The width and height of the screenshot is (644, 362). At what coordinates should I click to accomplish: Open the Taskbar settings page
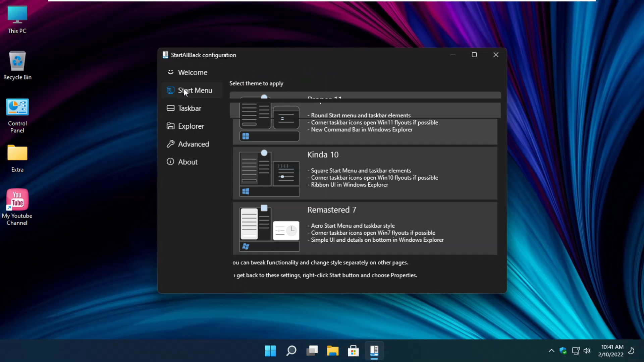(x=192, y=108)
